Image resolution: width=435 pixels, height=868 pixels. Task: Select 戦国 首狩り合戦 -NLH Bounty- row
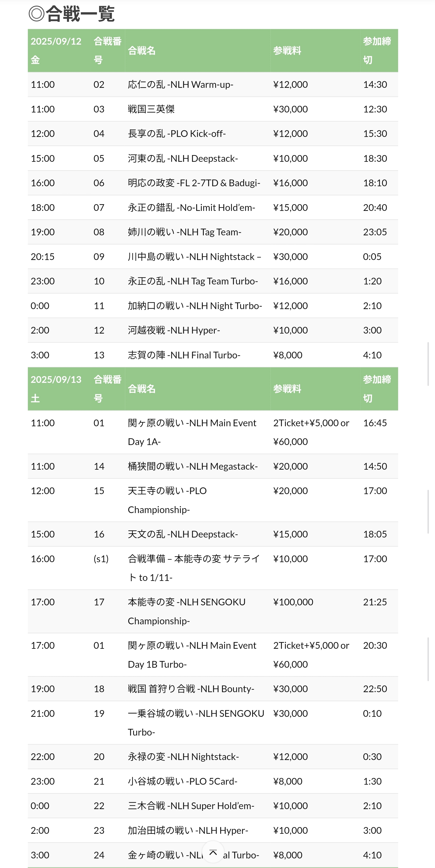213,689
